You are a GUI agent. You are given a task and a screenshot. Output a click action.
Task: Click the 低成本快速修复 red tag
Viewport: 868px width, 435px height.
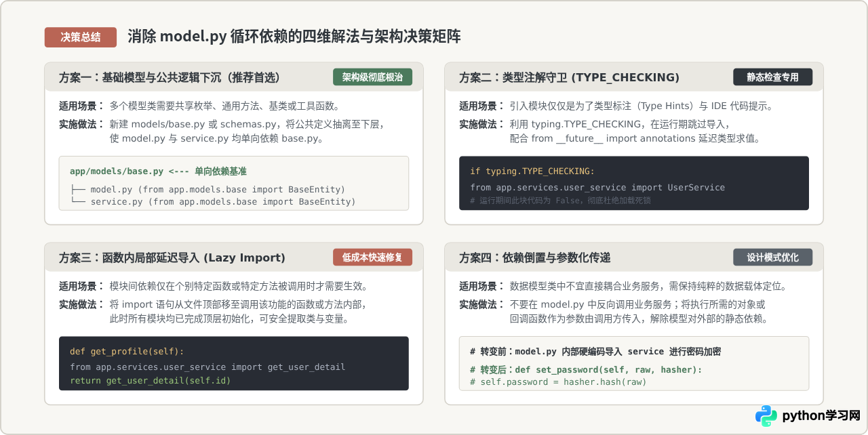coord(372,257)
